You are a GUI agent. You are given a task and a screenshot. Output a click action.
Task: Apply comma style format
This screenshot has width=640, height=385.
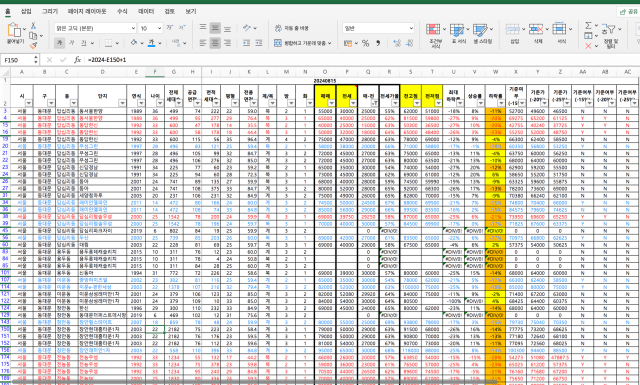pos(378,43)
